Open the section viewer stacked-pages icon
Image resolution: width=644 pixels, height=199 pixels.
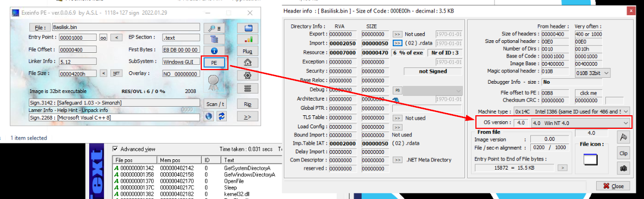pyautogui.click(x=214, y=39)
